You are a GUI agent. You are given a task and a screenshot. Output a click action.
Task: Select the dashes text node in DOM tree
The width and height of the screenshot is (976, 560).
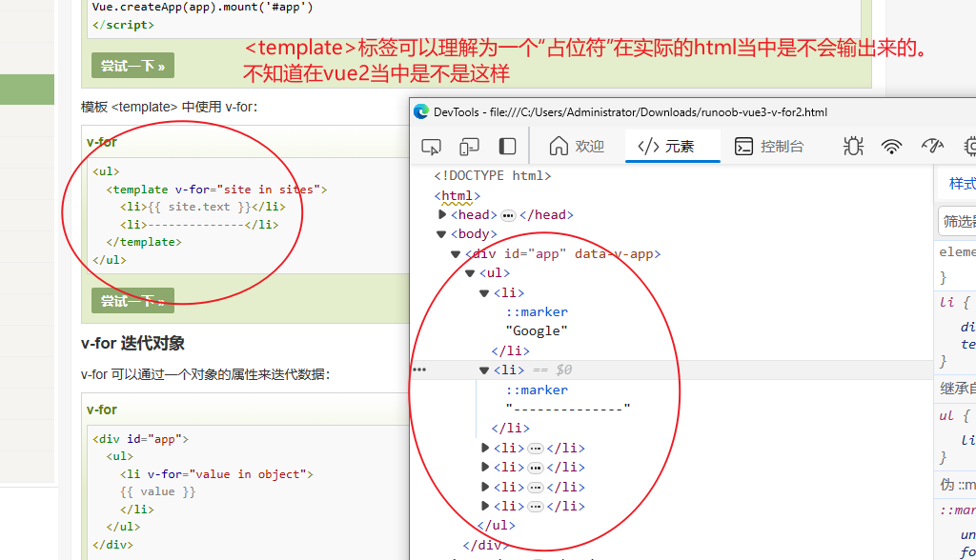coord(568,409)
